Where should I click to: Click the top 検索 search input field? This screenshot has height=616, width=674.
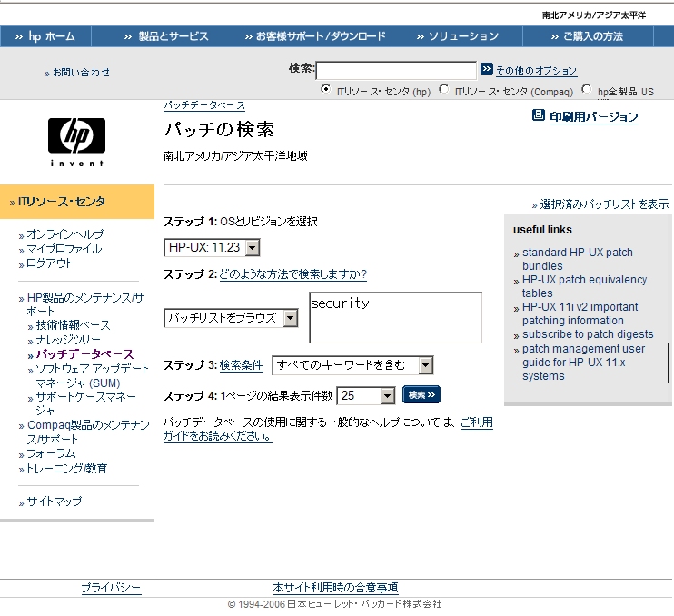click(395, 70)
